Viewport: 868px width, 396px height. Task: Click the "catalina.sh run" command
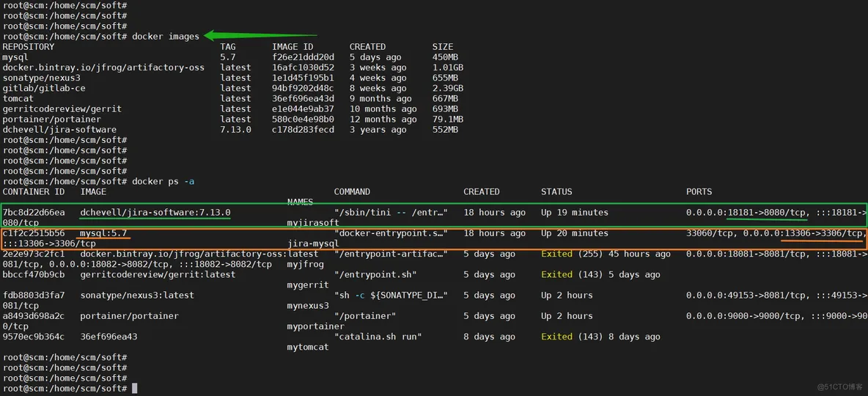click(x=378, y=337)
